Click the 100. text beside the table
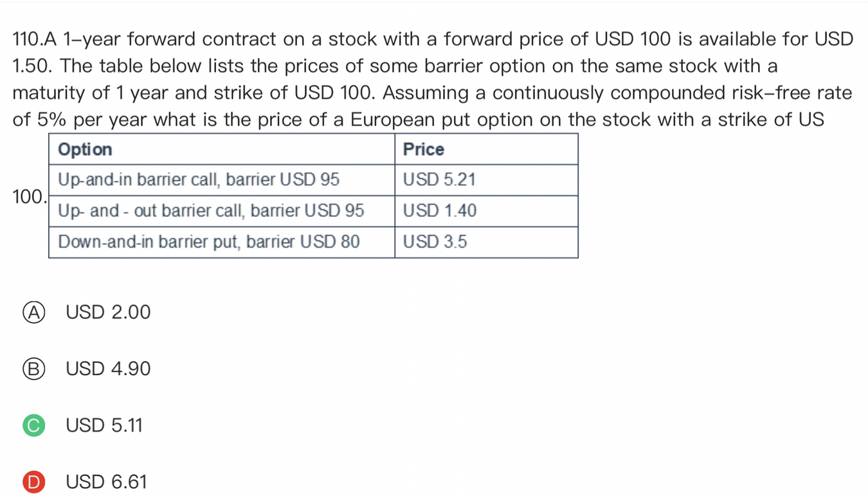 pyautogui.click(x=29, y=197)
